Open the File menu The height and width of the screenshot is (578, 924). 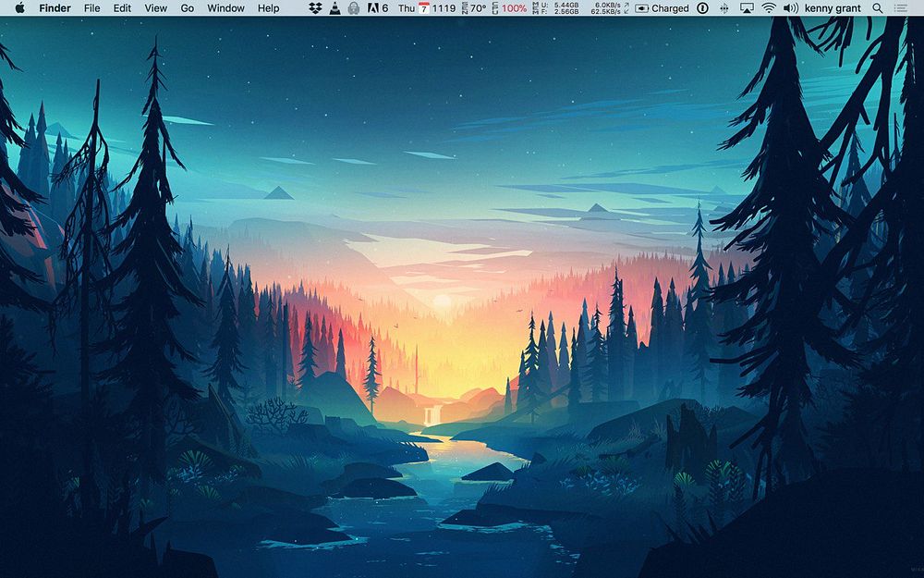91,8
